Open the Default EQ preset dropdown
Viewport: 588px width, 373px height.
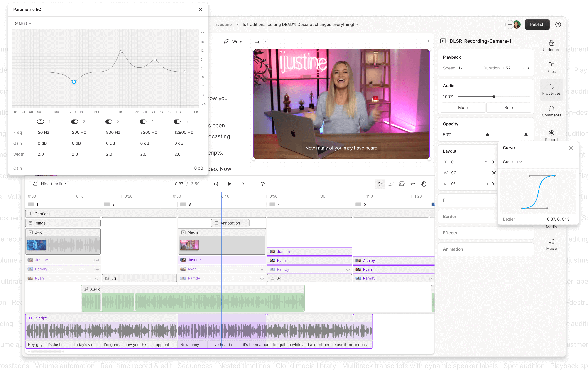22,23
